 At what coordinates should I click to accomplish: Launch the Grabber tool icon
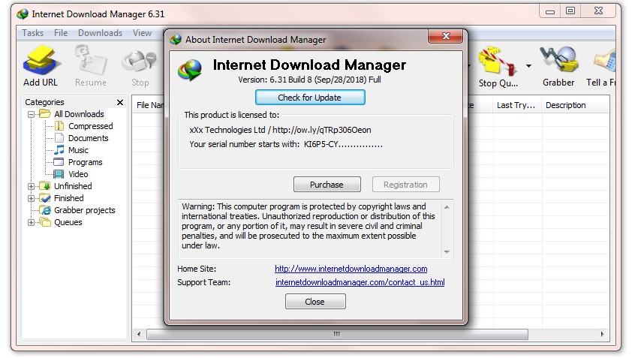point(558,60)
